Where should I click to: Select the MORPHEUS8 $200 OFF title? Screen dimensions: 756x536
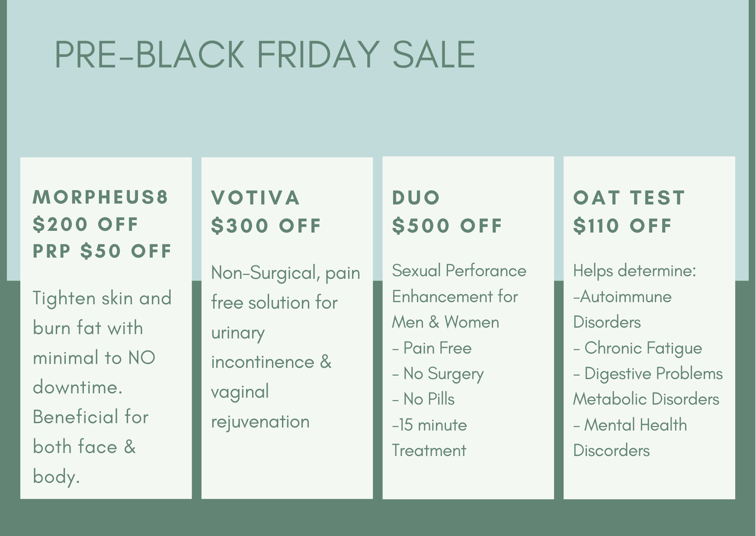pyautogui.click(x=100, y=211)
